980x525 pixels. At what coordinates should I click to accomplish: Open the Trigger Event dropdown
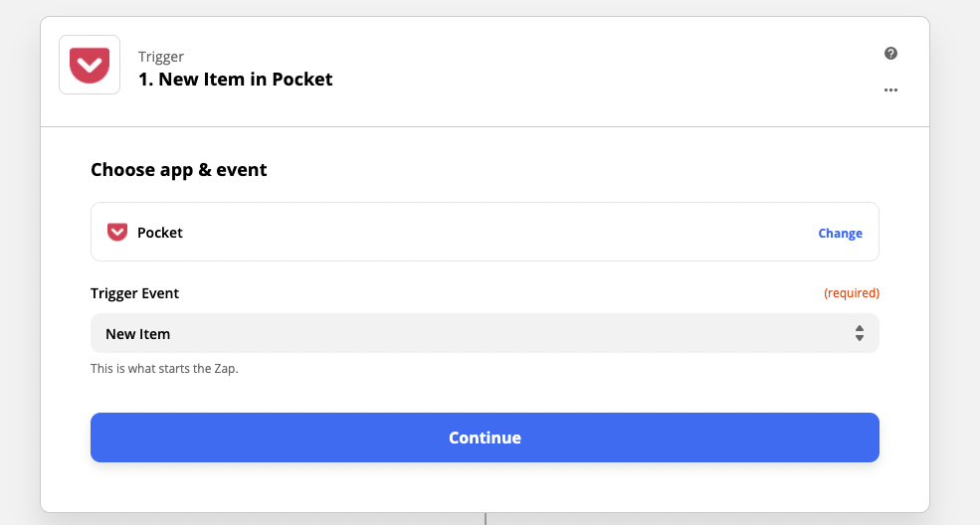point(485,333)
